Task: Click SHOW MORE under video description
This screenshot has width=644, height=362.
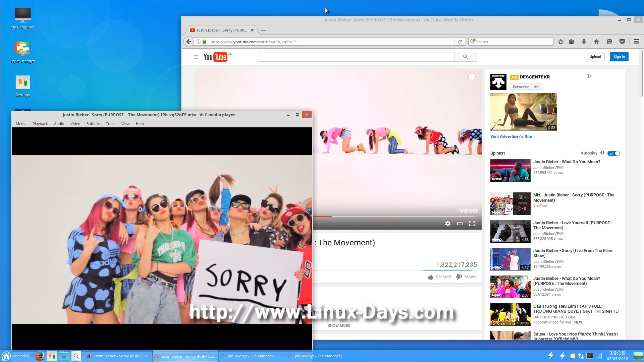Action: [x=339, y=325]
